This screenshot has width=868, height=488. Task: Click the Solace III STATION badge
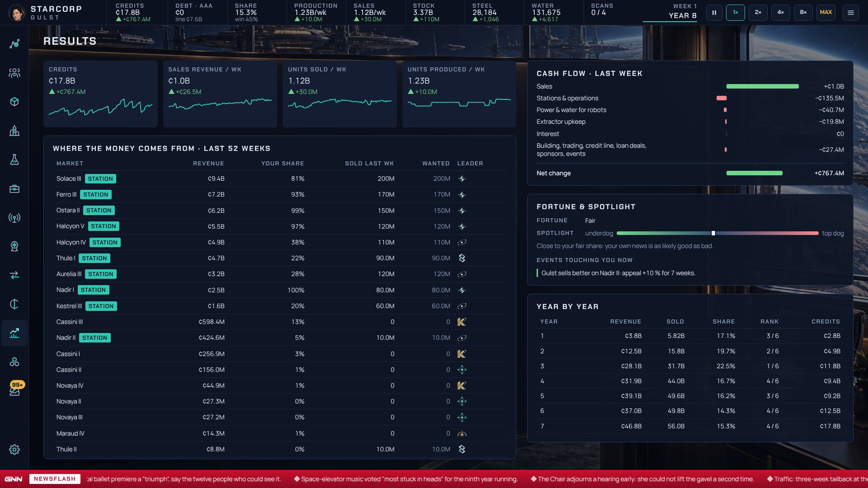[x=100, y=179]
